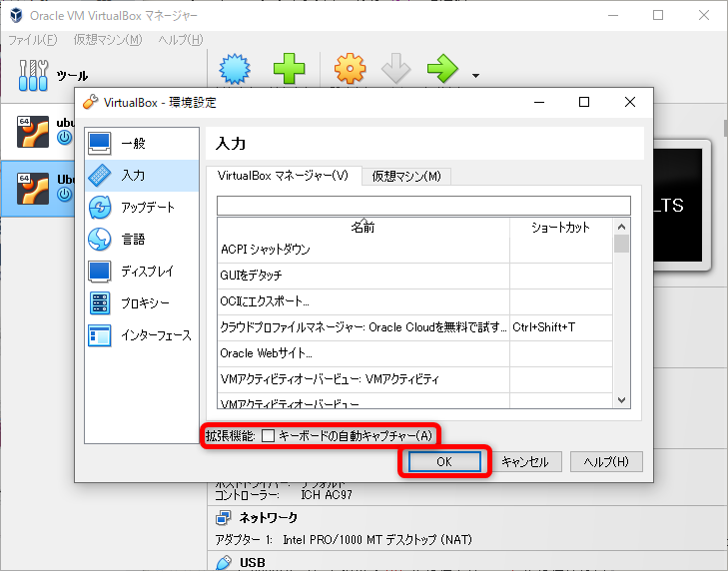728x571 pixels.
Task: Select the highlighted Ubuntu VM icon
Action: pyautogui.click(x=33, y=189)
